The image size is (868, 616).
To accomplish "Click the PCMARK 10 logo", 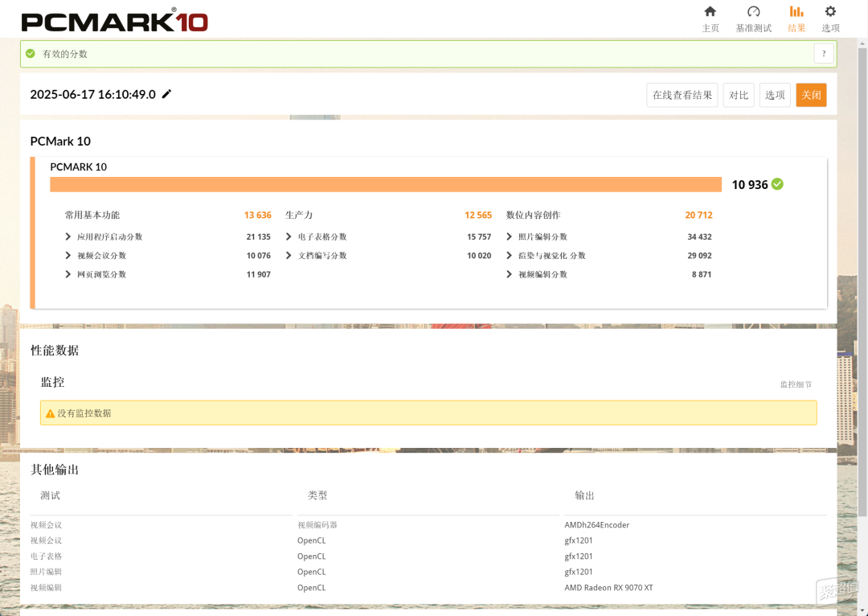I will point(115,21).
